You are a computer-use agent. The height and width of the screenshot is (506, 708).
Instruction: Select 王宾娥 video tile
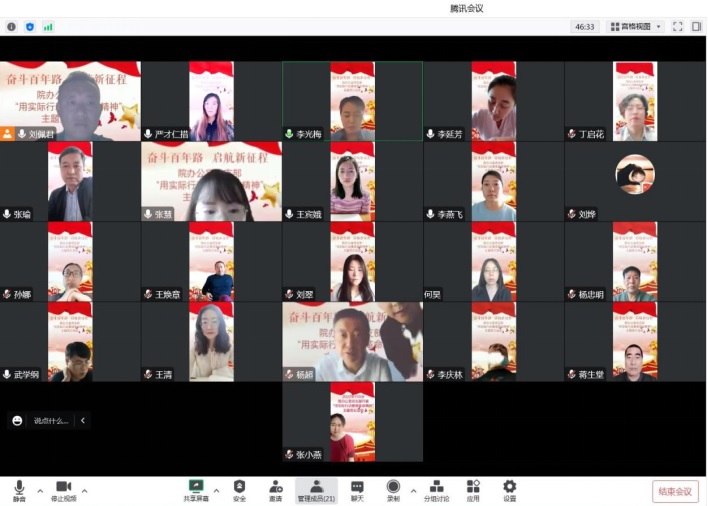(353, 181)
